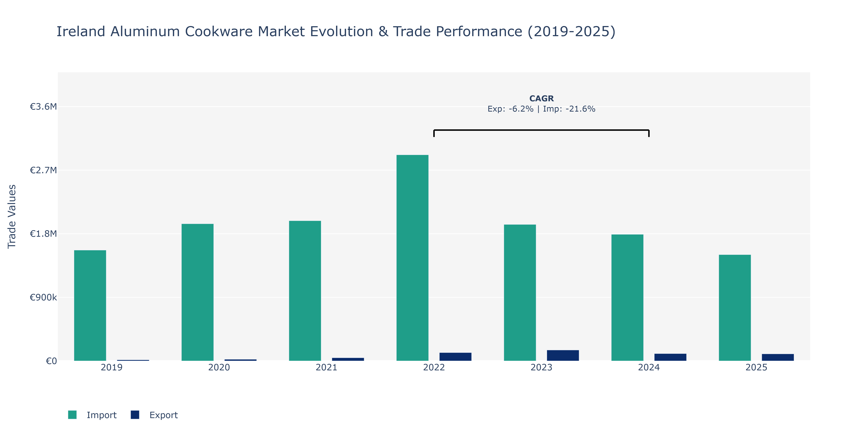Click the 2024 x-axis label
The width and height of the screenshot is (868, 434).
[x=649, y=367]
